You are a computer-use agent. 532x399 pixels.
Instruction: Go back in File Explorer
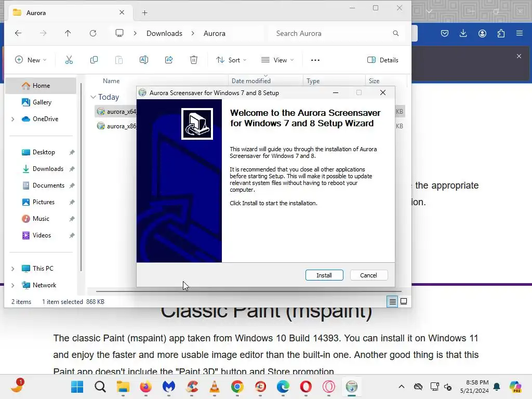click(x=18, y=33)
